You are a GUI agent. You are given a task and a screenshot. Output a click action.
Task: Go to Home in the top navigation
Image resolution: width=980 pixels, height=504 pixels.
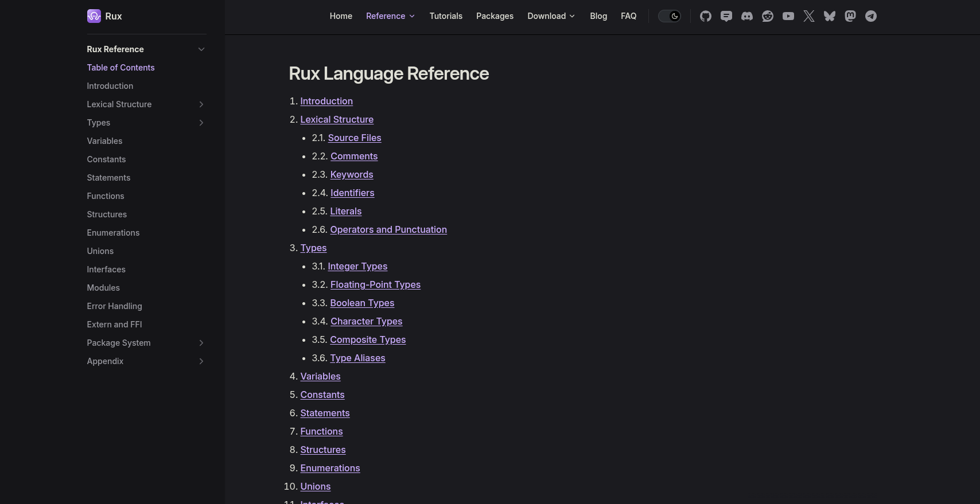[x=341, y=16]
